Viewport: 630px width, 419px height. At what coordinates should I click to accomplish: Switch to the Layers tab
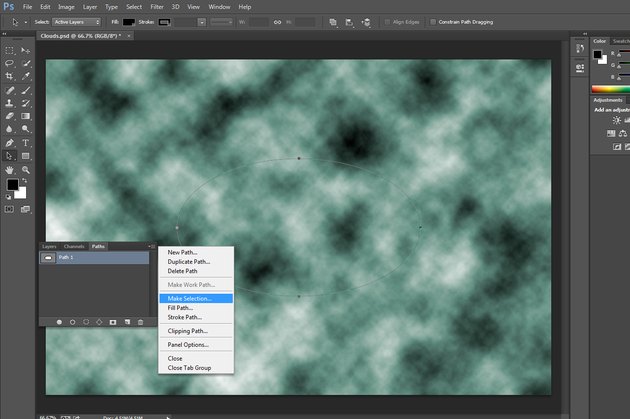point(49,246)
